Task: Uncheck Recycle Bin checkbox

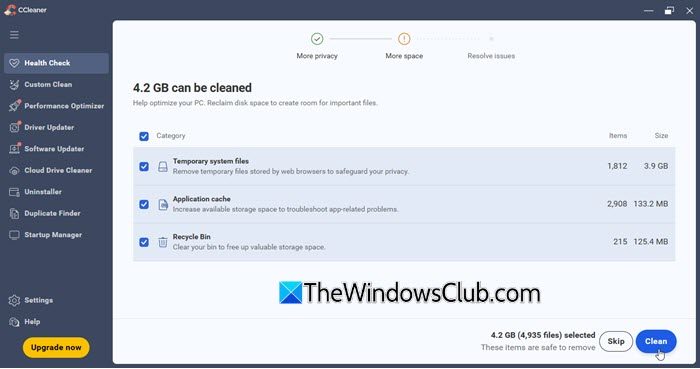Action: [144, 242]
